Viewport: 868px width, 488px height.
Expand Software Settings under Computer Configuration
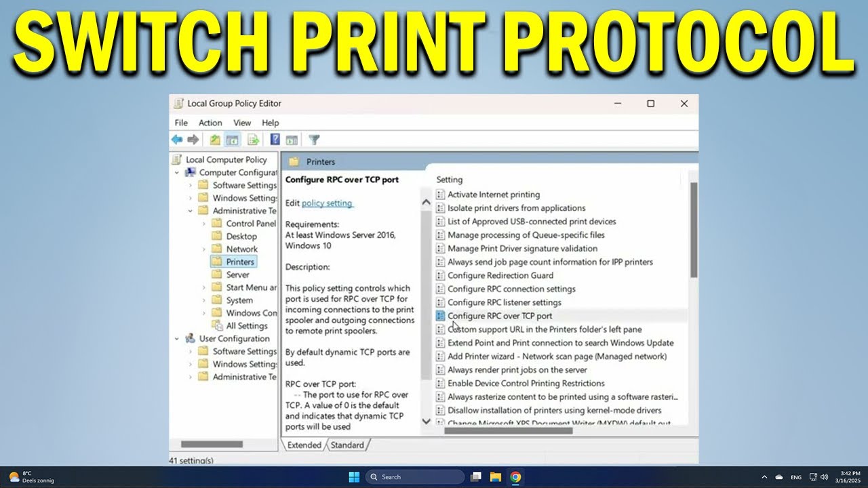pyautogui.click(x=191, y=185)
